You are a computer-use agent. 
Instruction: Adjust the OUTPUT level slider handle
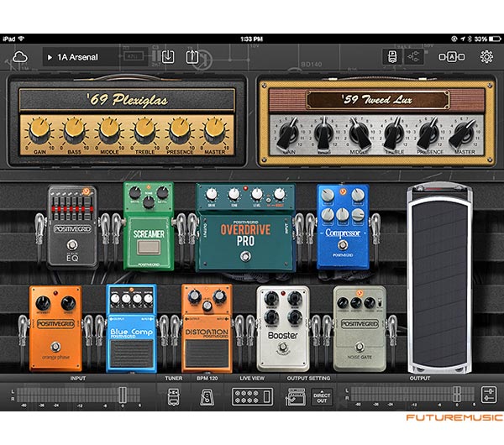pyautogui.click(x=457, y=394)
